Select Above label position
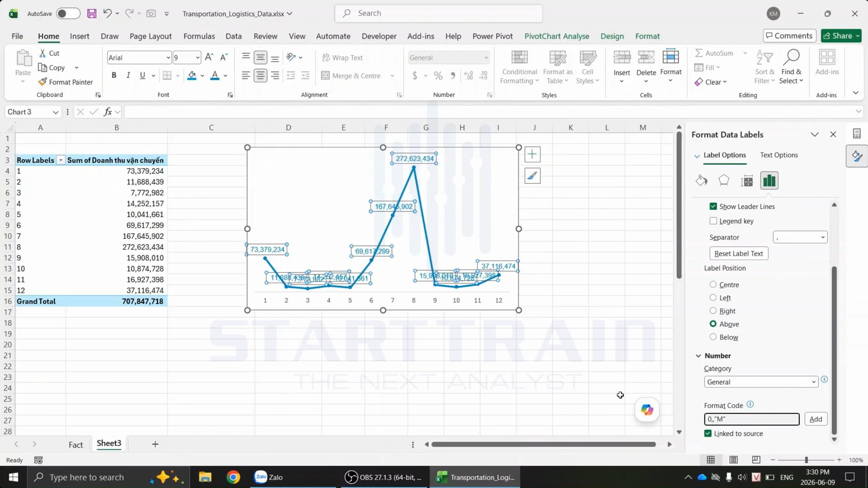868x488 pixels. 713,324
